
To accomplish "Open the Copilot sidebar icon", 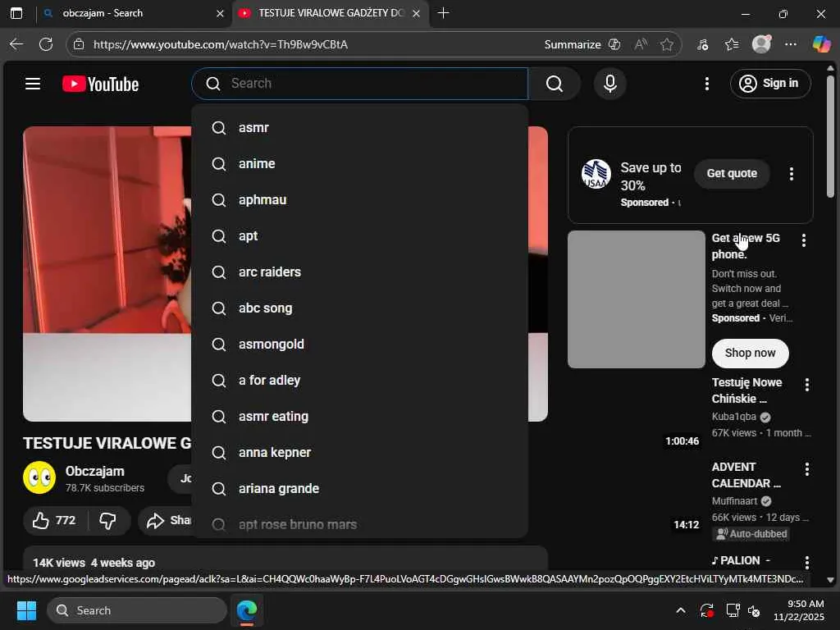I will pyautogui.click(x=821, y=44).
